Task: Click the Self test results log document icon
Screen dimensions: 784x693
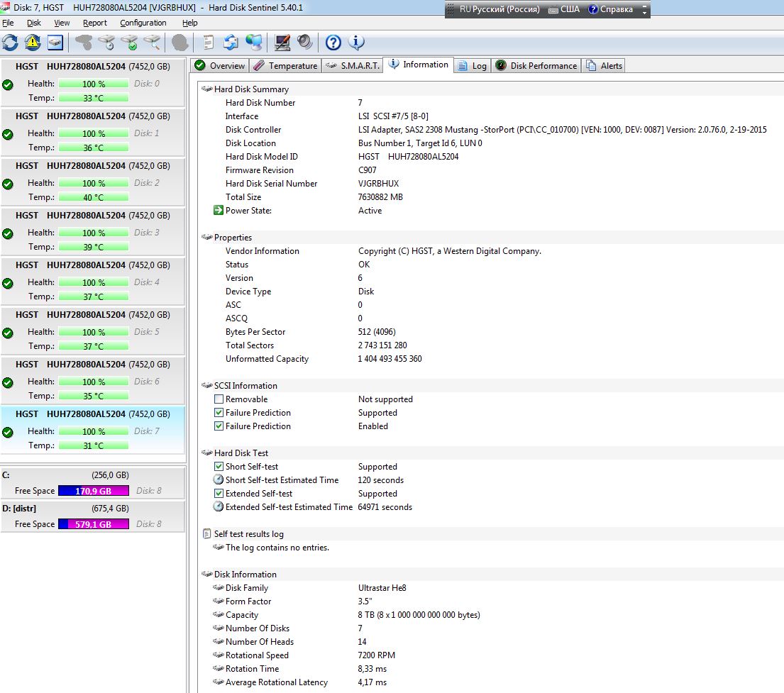Action: (x=206, y=533)
